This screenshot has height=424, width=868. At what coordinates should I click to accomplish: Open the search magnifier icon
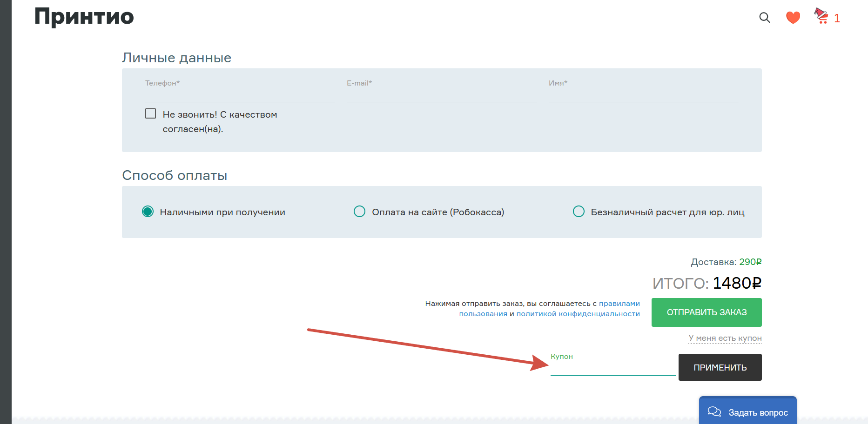pos(765,18)
